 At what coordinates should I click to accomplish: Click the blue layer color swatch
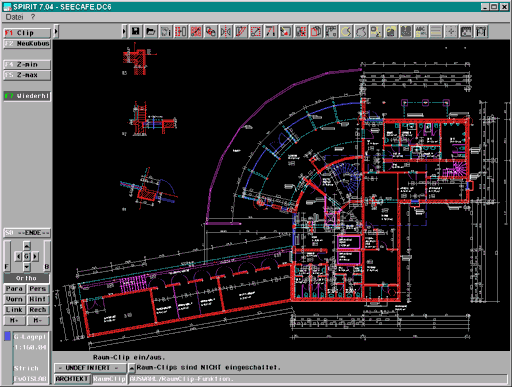tap(7, 336)
